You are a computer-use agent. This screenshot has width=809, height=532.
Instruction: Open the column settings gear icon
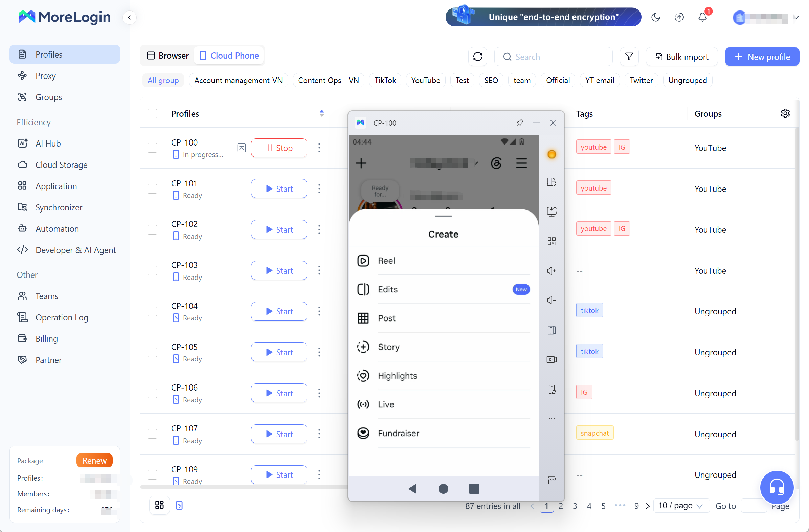[x=785, y=113]
